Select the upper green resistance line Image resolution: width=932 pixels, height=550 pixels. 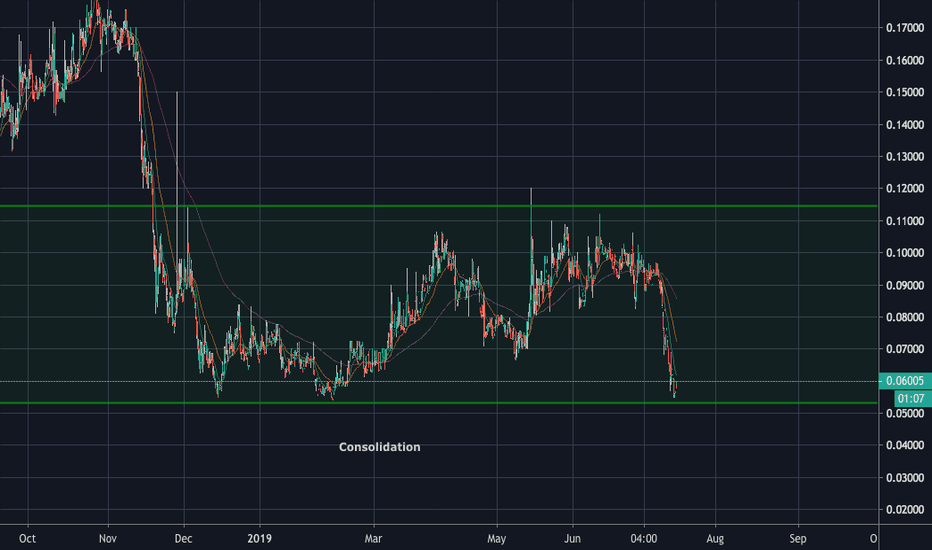pyautogui.click(x=439, y=206)
